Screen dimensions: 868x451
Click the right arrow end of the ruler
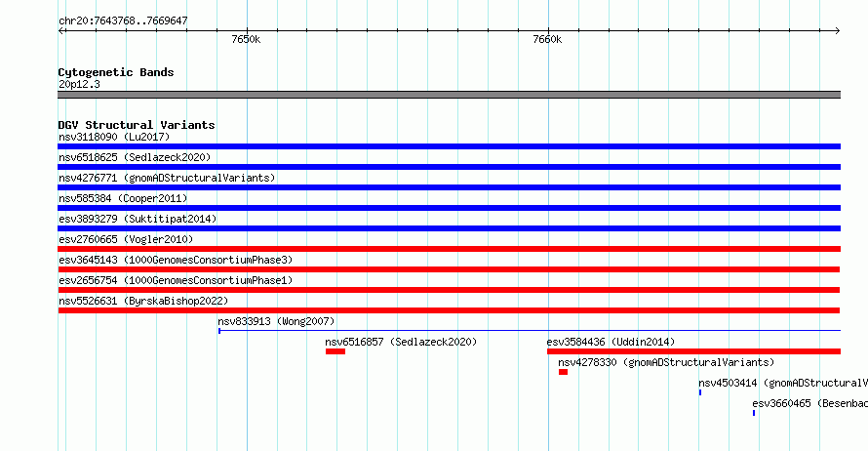pyautogui.click(x=837, y=31)
